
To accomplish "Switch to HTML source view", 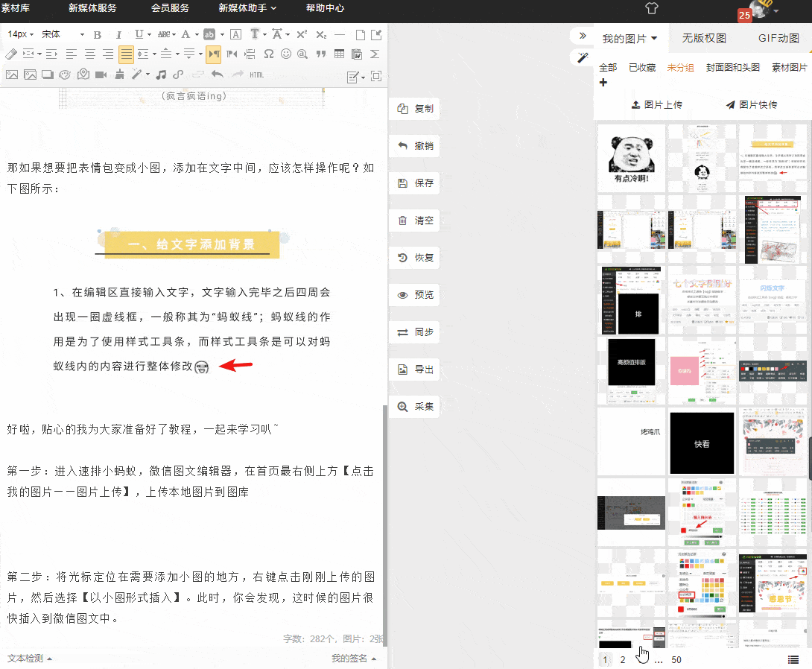I will tap(256, 74).
